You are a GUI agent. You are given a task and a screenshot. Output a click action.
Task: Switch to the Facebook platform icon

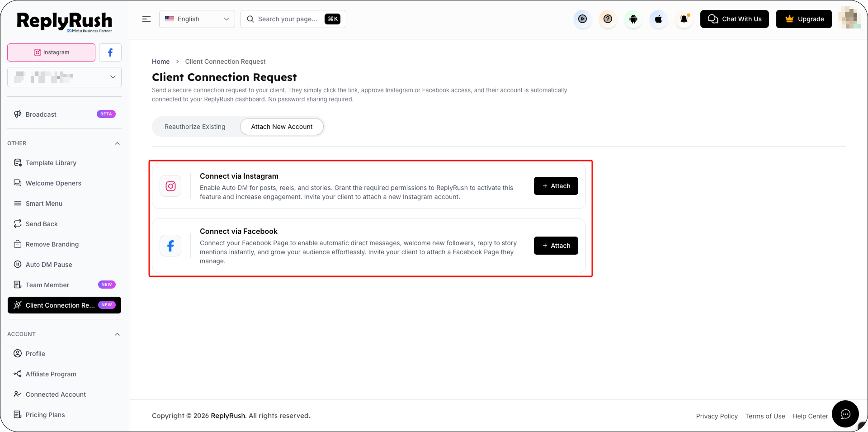(x=110, y=52)
